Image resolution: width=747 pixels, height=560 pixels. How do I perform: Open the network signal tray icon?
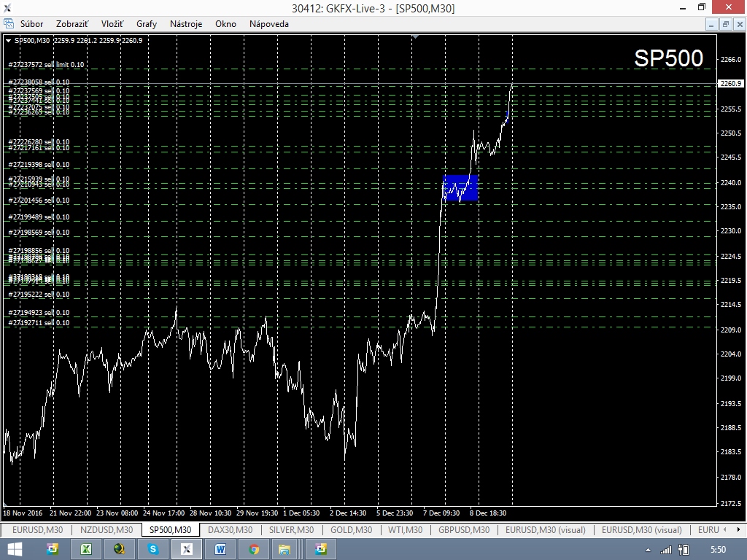pos(665,550)
